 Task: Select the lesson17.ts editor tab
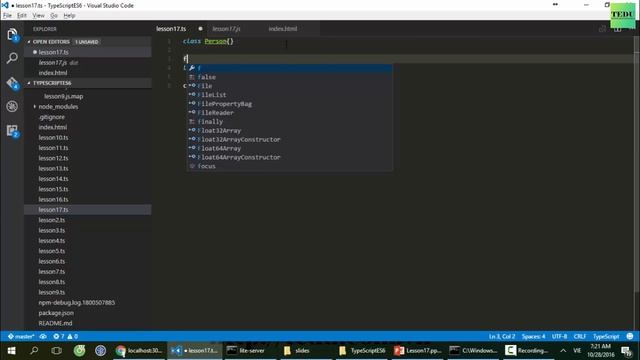(x=171, y=29)
